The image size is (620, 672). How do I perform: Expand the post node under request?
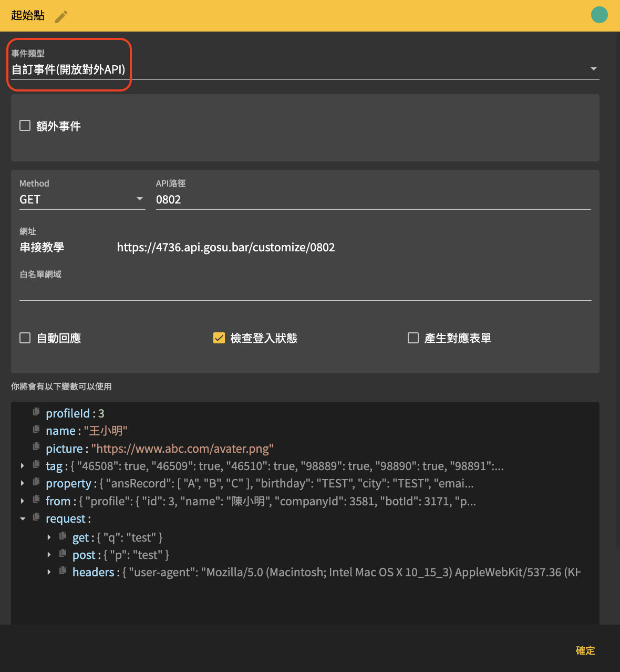pyautogui.click(x=49, y=555)
